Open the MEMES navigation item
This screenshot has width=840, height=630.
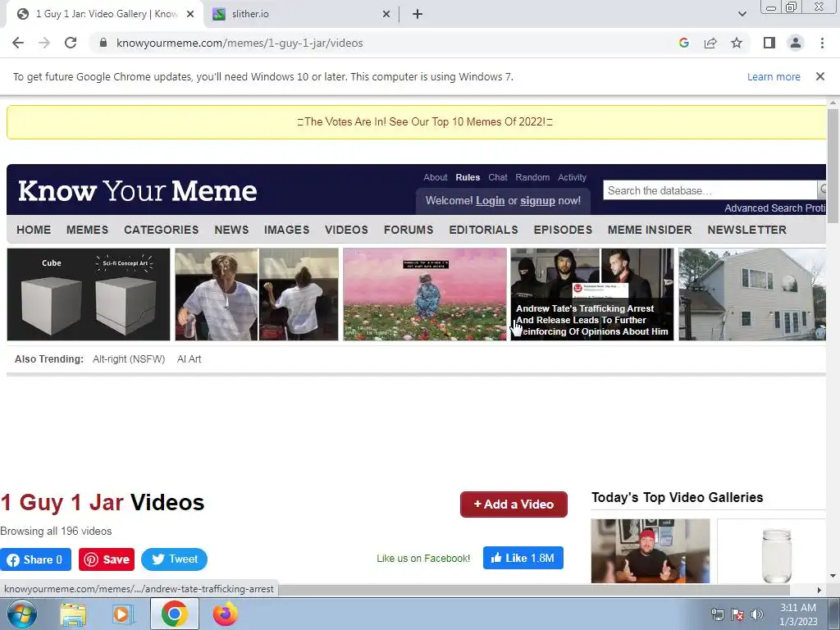tap(87, 230)
